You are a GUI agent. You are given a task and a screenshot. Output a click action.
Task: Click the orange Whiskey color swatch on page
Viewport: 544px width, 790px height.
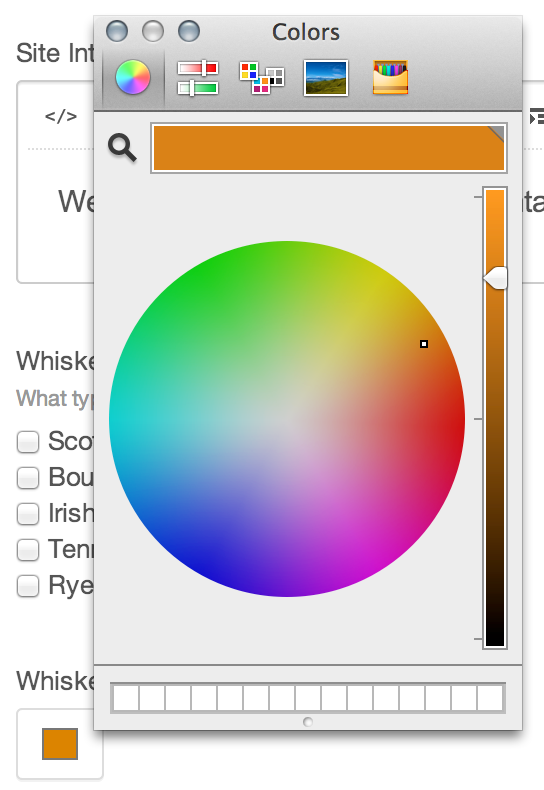click(60, 744)
